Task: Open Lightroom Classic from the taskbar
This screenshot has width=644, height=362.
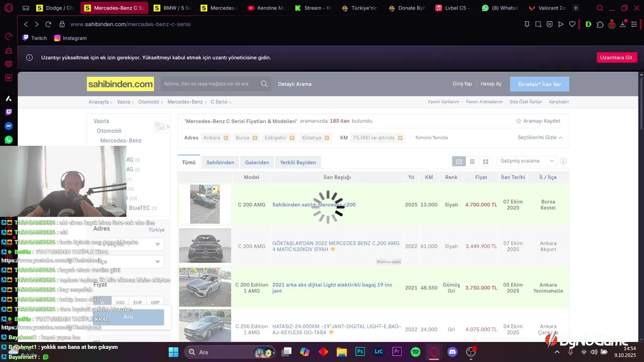Action: pos(378,352)
